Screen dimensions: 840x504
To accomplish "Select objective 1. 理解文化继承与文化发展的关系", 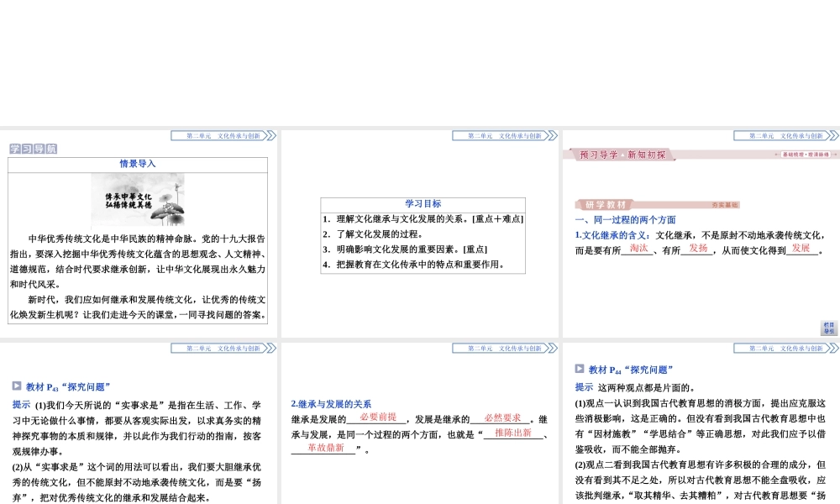I will (x=423, y=219).
